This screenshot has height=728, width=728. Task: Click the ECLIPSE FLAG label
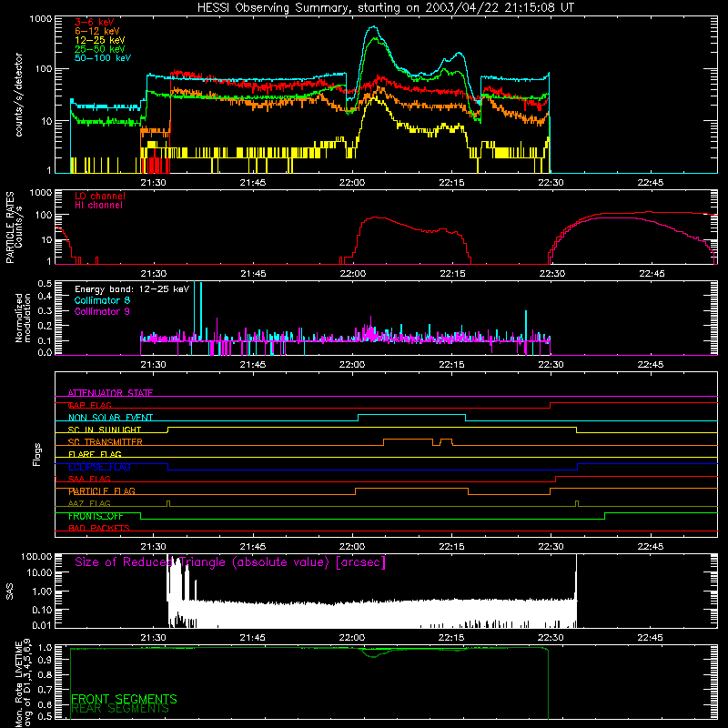click(99, 467)
